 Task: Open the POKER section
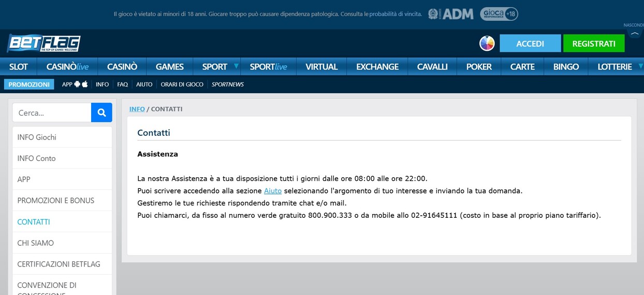pos(479,66)
